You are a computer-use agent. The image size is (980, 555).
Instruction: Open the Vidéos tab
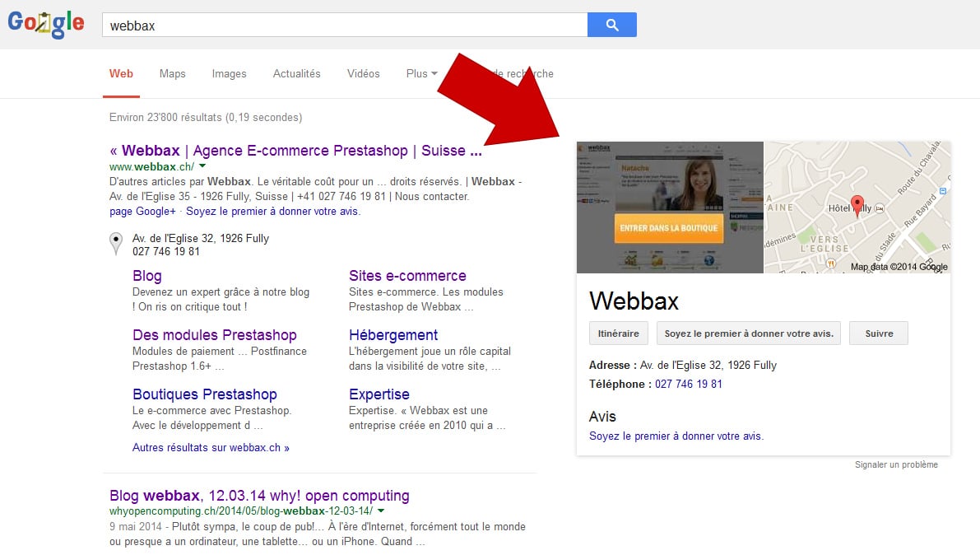(x=364, y=74)
